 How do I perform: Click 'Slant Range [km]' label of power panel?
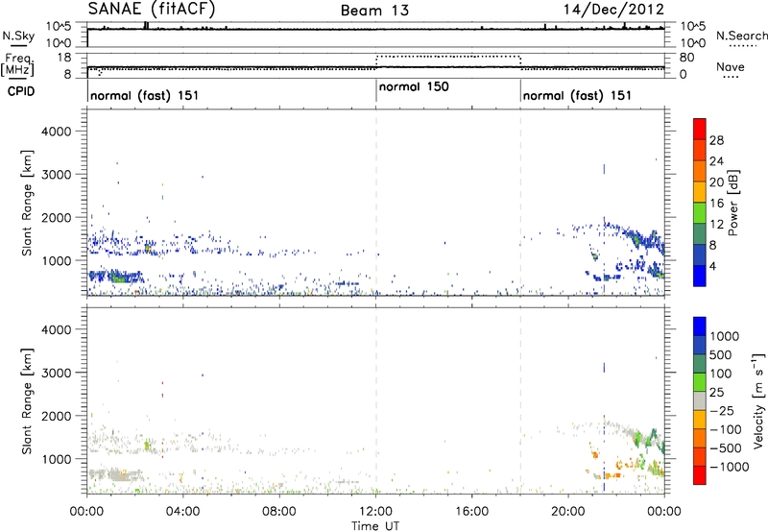27,203
